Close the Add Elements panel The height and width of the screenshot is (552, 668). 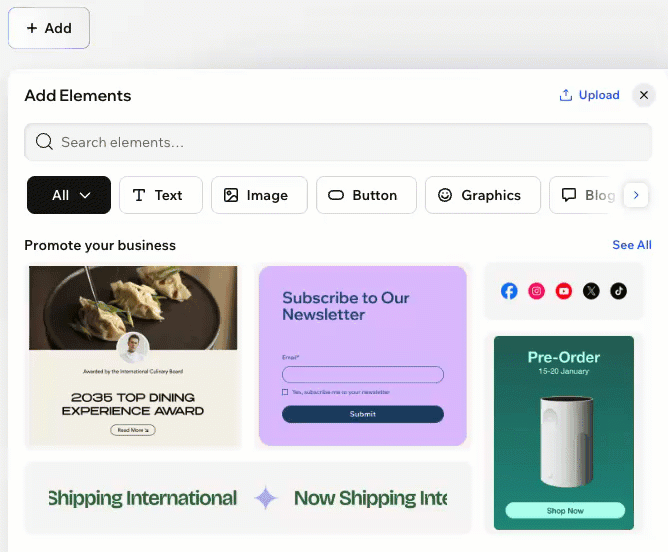(x=644, y=95)
